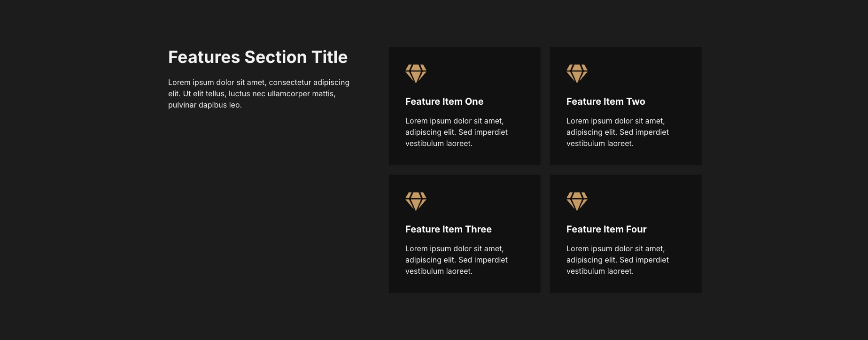Click the Feature Item Four heading
This screenshot has width=868, height=340.
pos(606,229)
